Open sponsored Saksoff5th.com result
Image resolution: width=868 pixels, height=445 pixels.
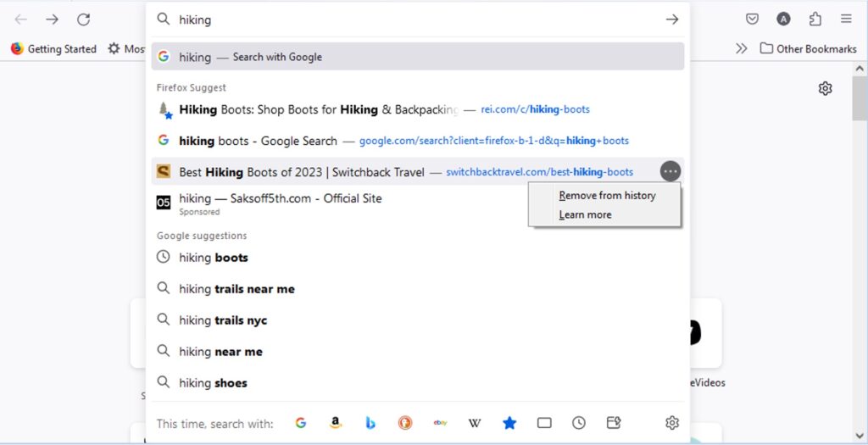[418, 203]
